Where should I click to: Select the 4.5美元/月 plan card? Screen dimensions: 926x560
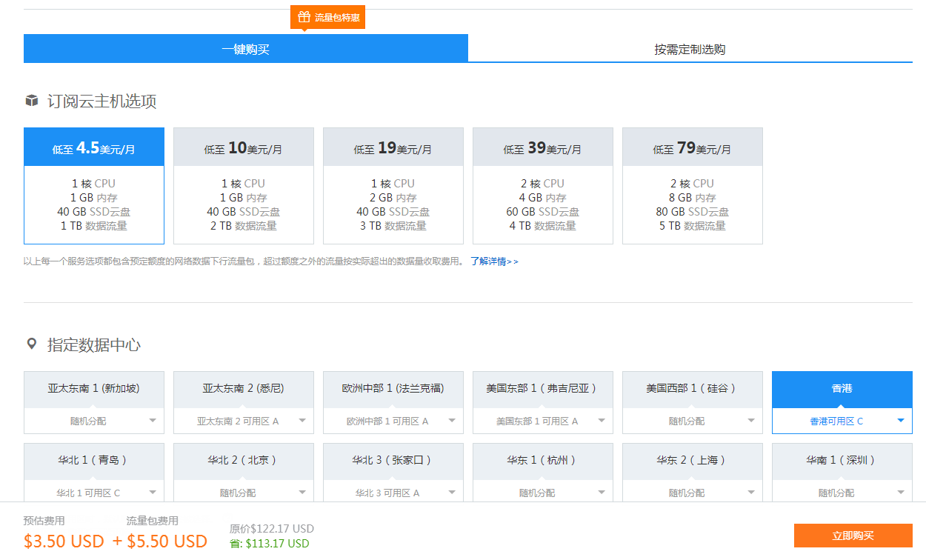click(x=94, y=186)
